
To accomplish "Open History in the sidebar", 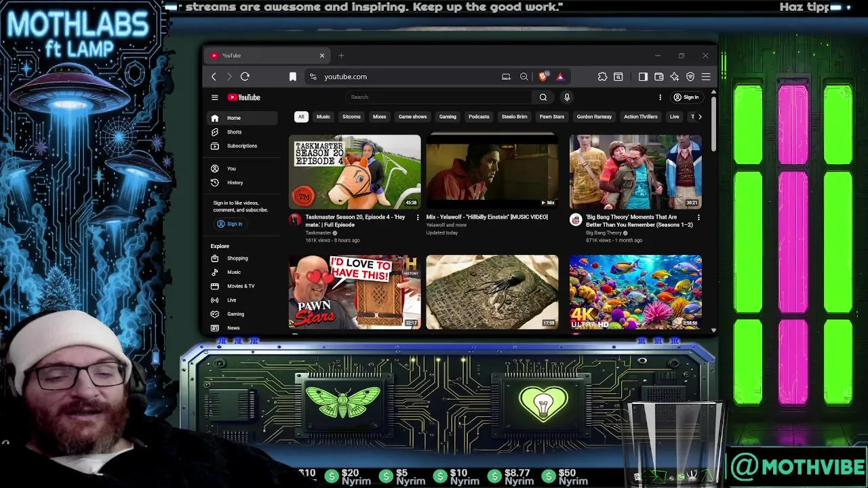I will click(x=242, y=183).
